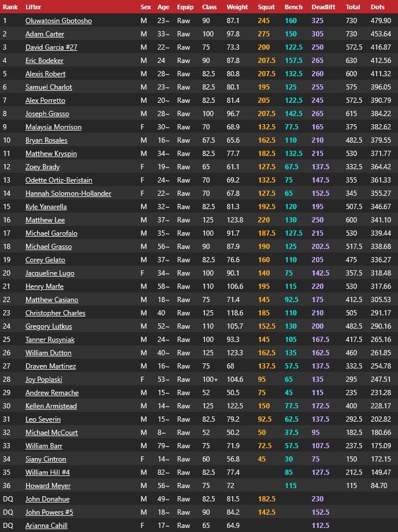This screenshot has height=532, width=398.
Task: Open disqualified lifter John Donahue's page
Action: (47, 499)
